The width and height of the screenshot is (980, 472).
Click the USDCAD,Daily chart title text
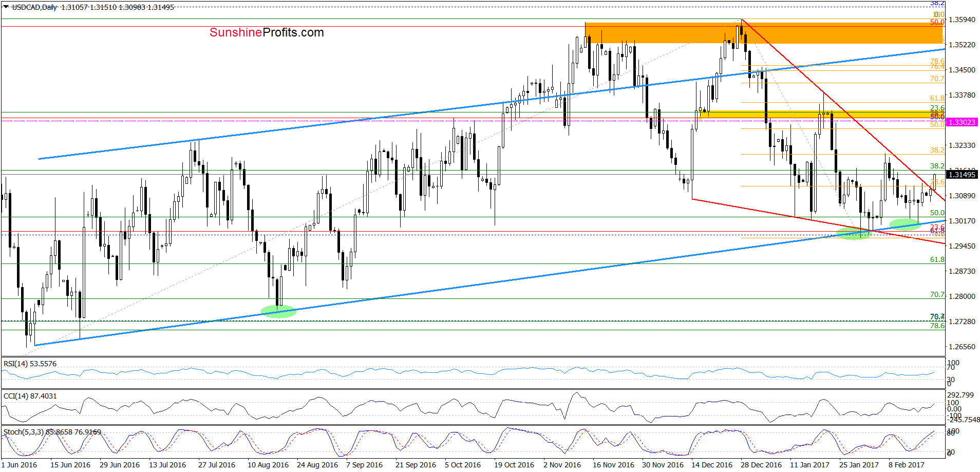pos(34,7)
